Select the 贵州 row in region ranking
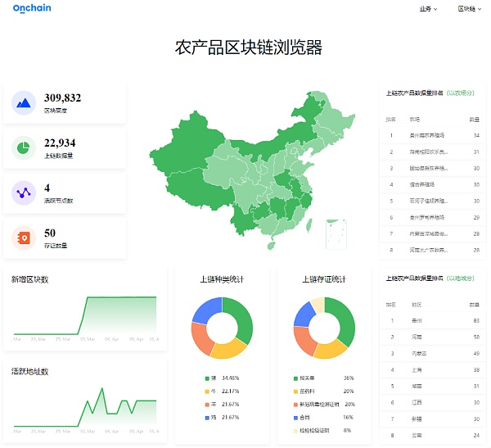Viewport: 491px width, 448px height. [433, 321]
